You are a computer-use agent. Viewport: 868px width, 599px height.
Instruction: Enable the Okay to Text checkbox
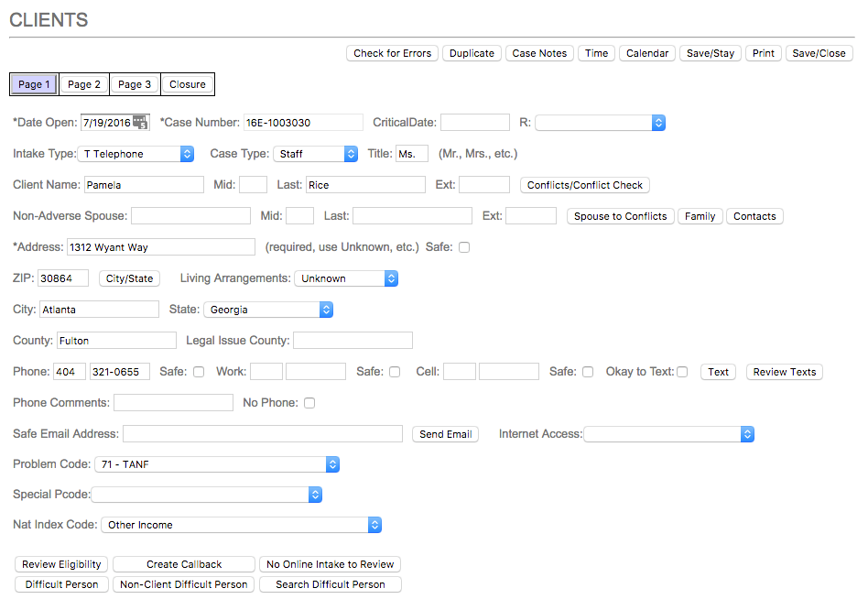(x=682, y=372)
